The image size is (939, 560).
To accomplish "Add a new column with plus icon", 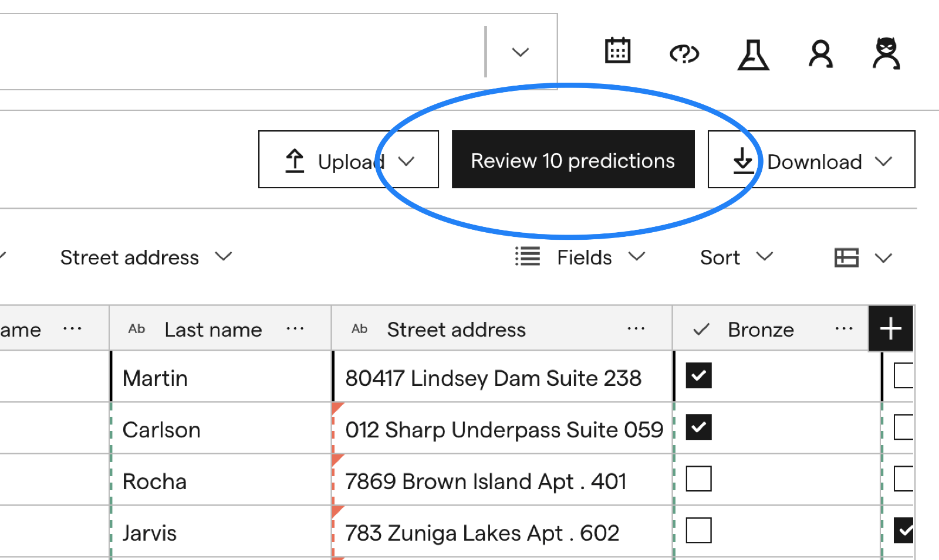I will point(890,328).
